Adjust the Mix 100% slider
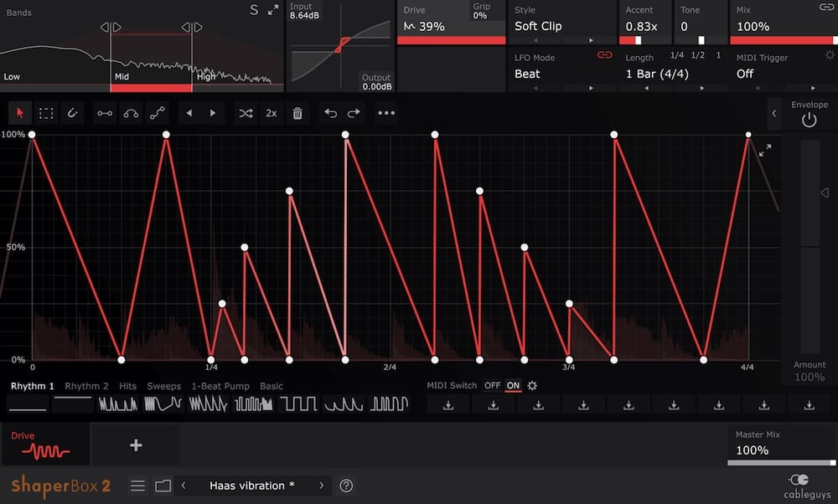The width and height of the screenshot is (838, 504). [x=784, y=40]
